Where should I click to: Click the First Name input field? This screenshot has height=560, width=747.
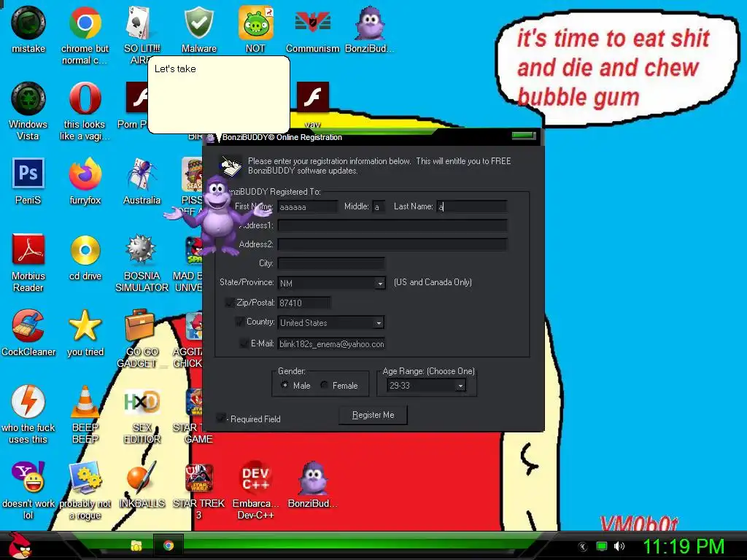pos(307,206)
